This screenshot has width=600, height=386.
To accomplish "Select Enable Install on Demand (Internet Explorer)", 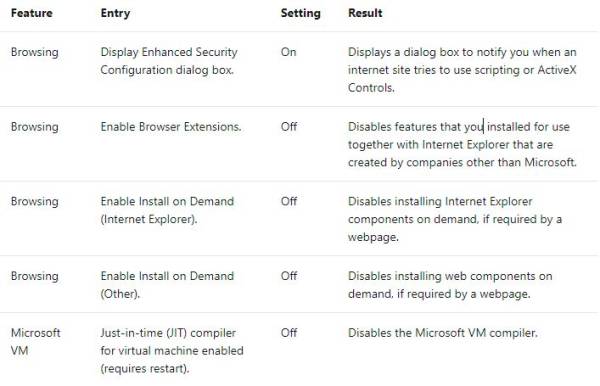I will (167, 210).
